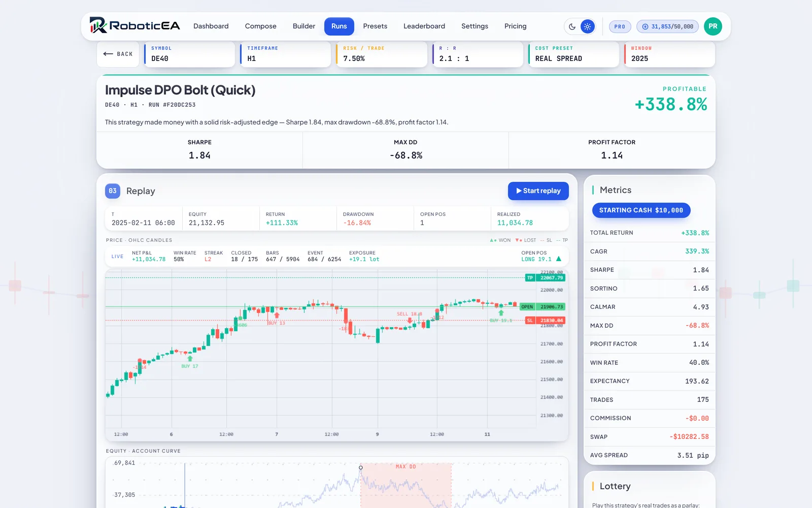The width and height of the screenshot is (812, 508).
Task: Open the Leaderboard page
Action: click(x=424, y=26)
